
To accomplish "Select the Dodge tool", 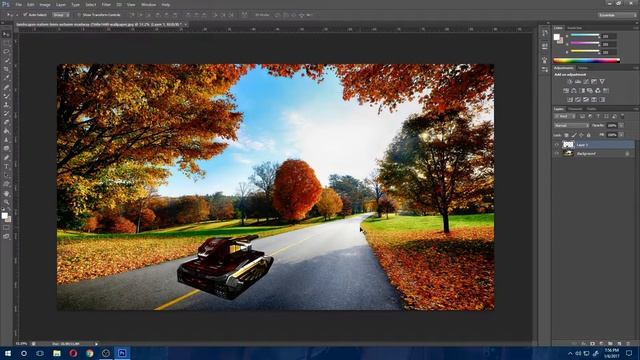I will click(6, 149).
